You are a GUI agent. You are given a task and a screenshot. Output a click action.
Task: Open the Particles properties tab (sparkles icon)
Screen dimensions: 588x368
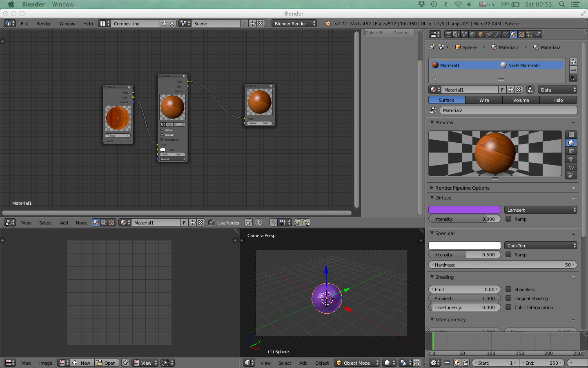(530, 34)
